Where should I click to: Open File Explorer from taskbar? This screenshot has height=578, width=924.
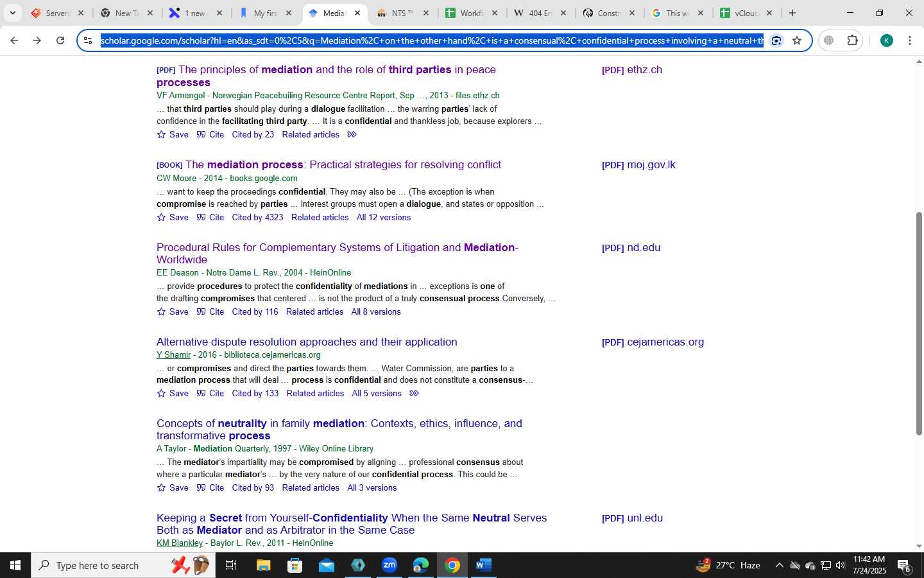264,565
